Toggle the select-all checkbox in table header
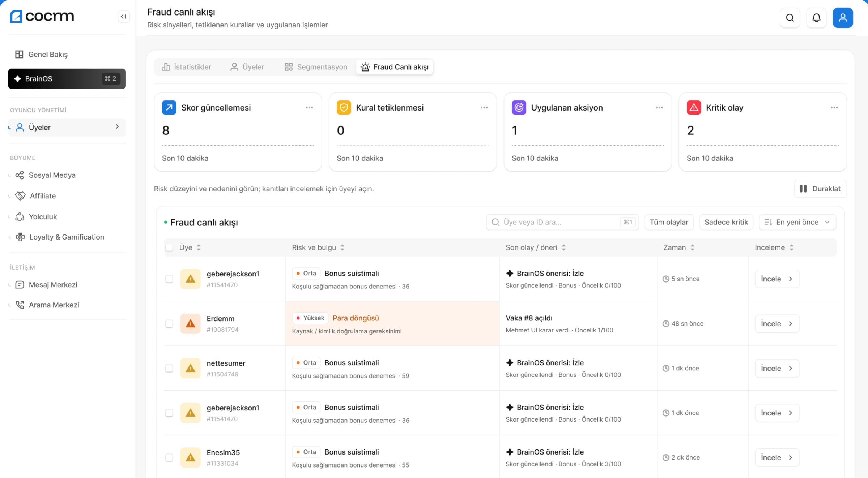Image resolution: width=868 pixels, height=478 pixels. pyautogui.click(x=169, y=247)
